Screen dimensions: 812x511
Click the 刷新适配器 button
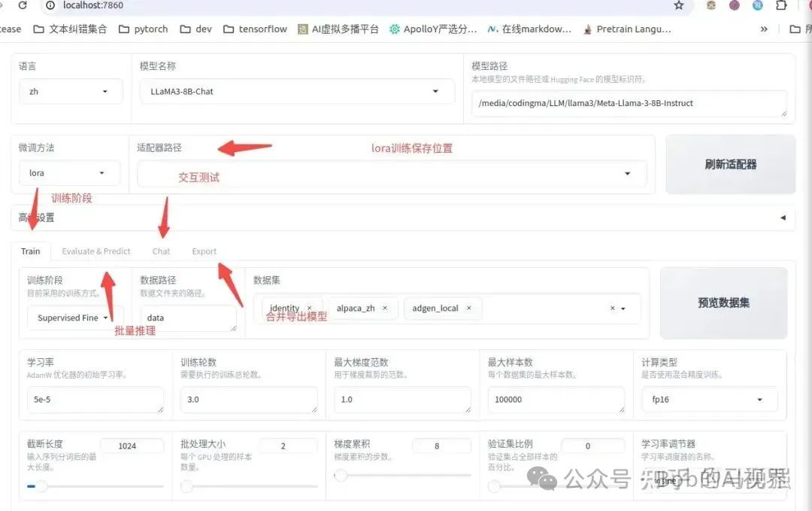click(730, 165)
